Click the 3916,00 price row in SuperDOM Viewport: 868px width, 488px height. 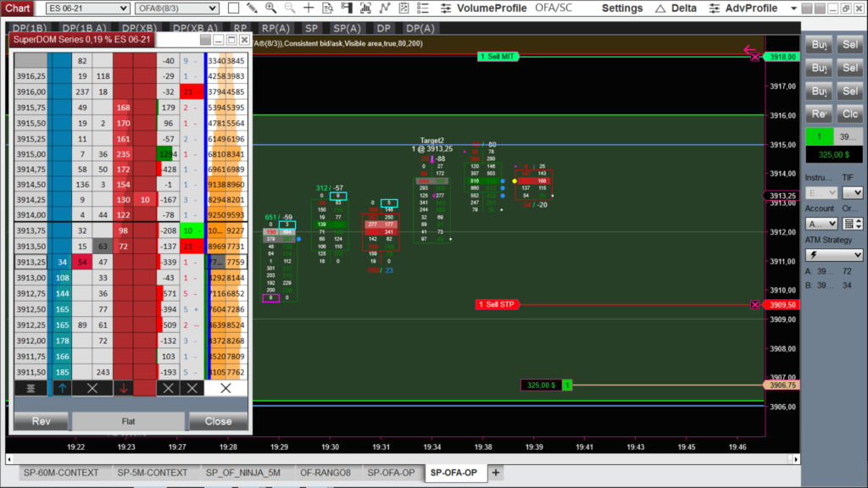coord(31,91)
